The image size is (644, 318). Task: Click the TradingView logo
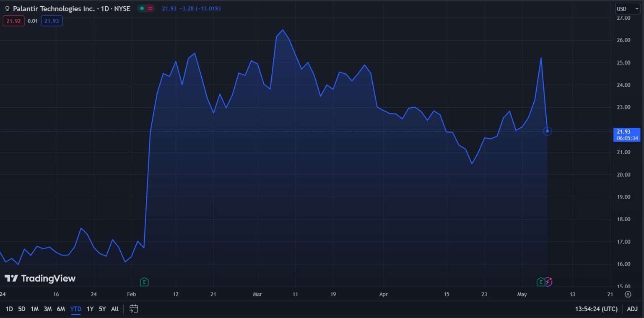[x=40, y=279]
